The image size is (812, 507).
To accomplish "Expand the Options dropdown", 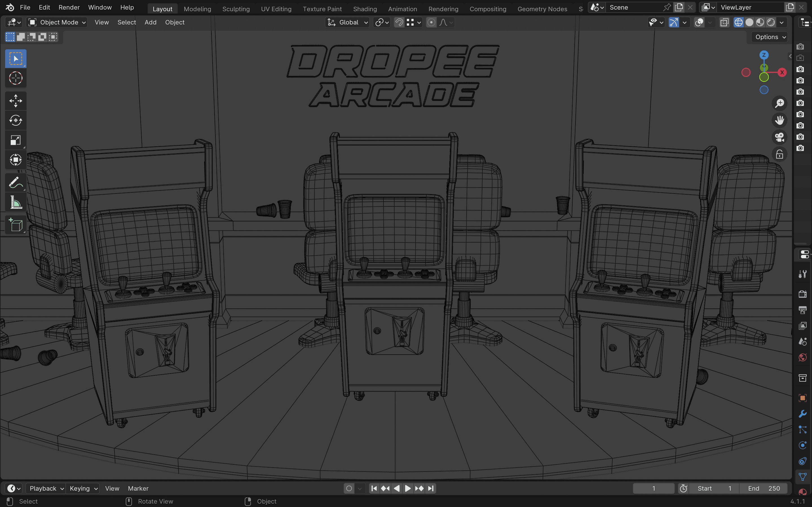I will 770,37.
